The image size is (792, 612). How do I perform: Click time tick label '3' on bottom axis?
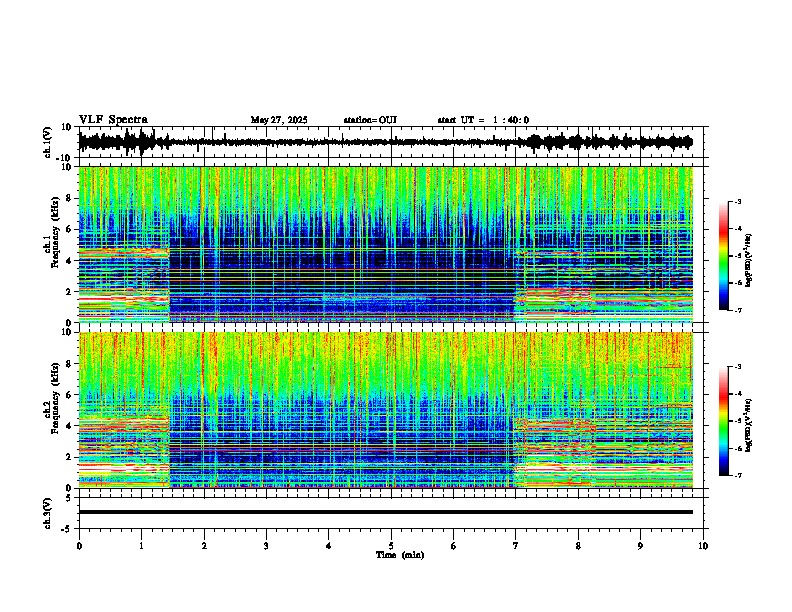266,546
